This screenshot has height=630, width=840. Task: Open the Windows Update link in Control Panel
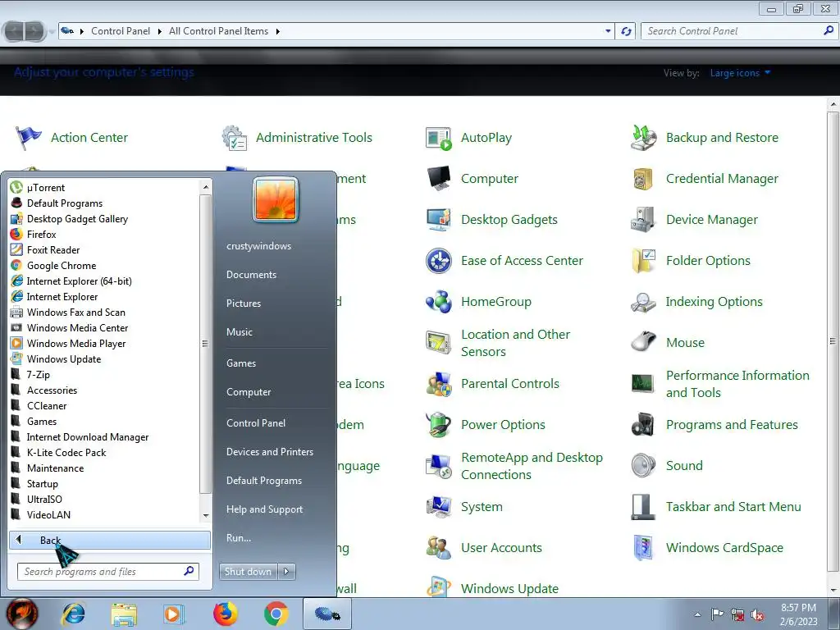tap(509, 589)
